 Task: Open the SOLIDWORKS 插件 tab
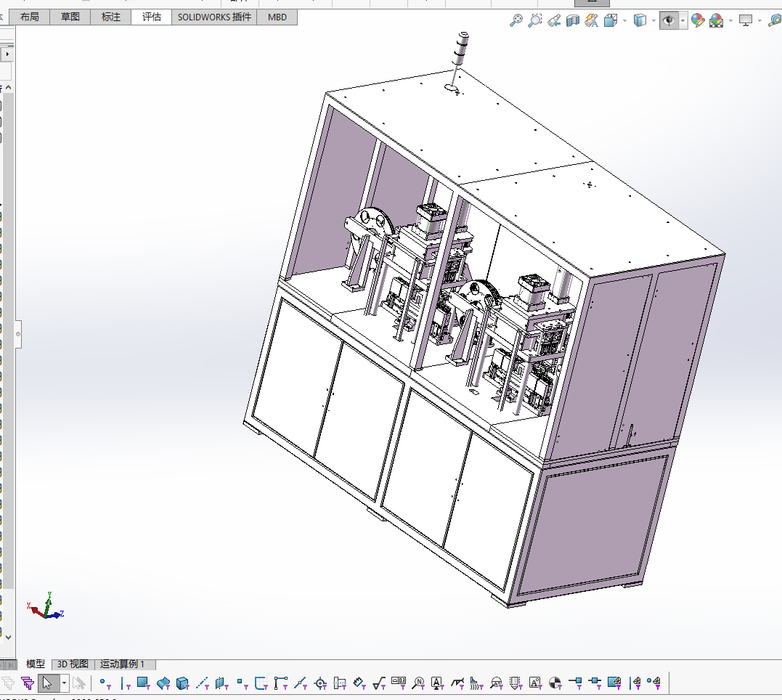214,17
